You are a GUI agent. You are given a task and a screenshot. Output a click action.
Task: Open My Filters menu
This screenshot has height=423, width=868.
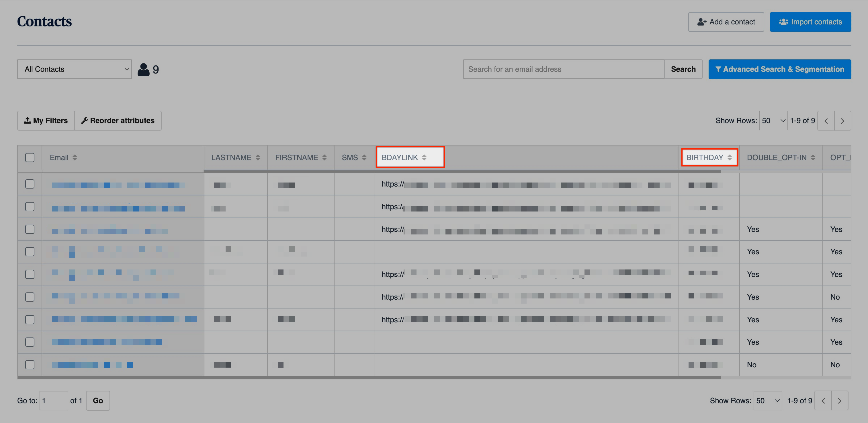(46, 121)
